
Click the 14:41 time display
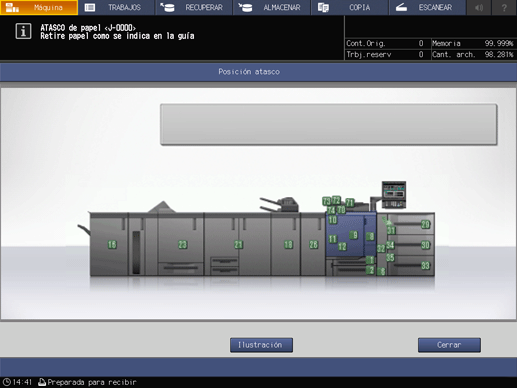pyautogui.click(x=22, y=382)
